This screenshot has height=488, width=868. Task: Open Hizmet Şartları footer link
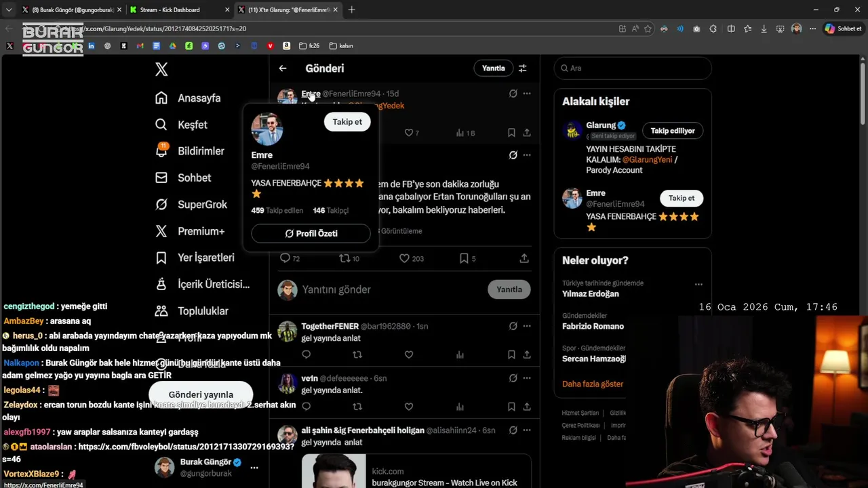580,413
